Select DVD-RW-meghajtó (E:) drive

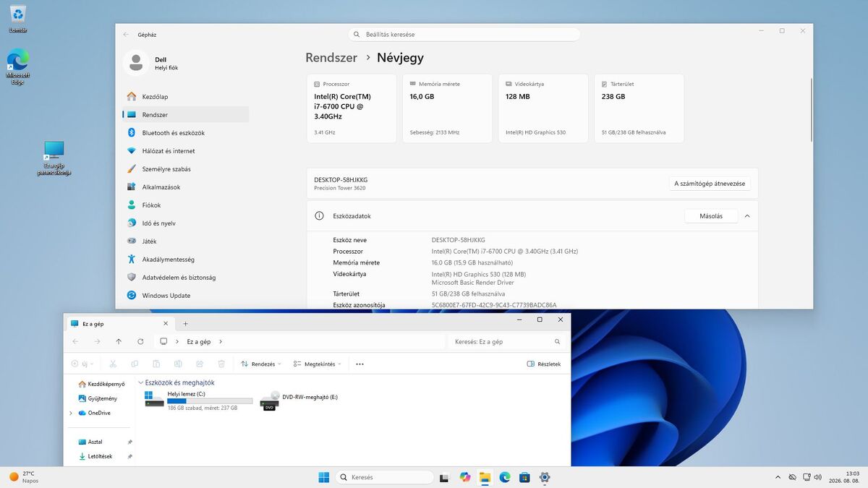point(299,401)
